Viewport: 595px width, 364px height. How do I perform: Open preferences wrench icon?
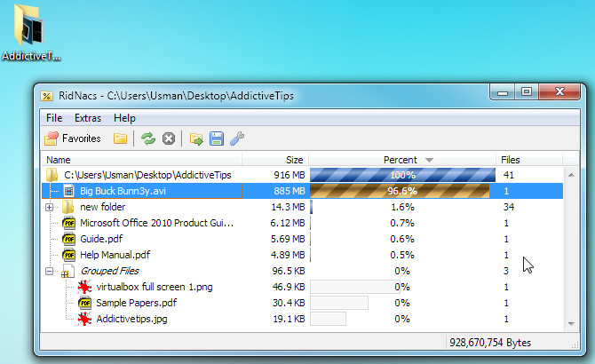pos(237,138)
